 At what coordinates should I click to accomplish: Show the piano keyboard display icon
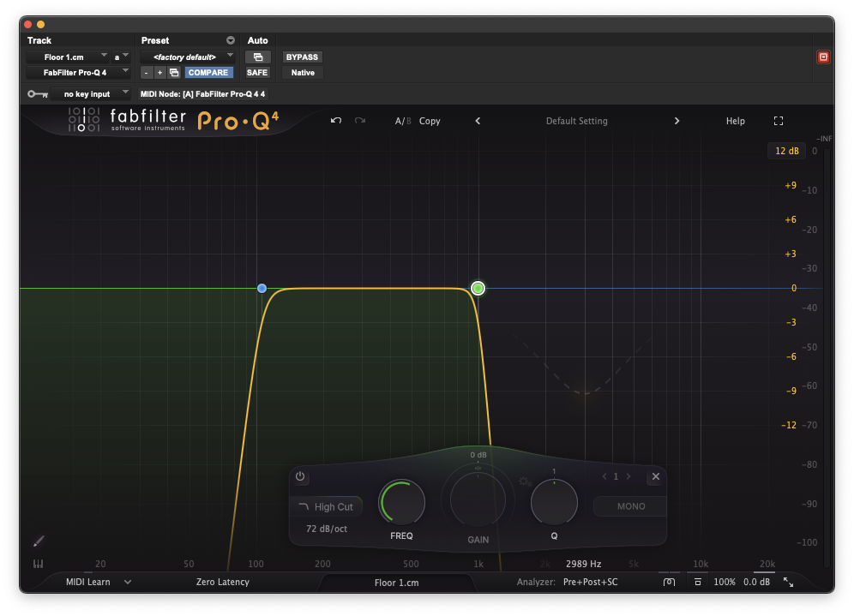click(38, 564)
